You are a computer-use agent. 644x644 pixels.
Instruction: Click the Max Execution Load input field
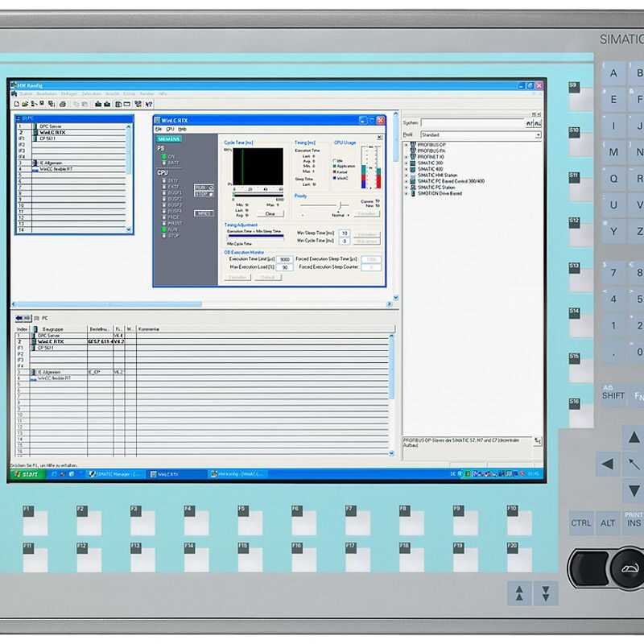[x=285, y=267]
